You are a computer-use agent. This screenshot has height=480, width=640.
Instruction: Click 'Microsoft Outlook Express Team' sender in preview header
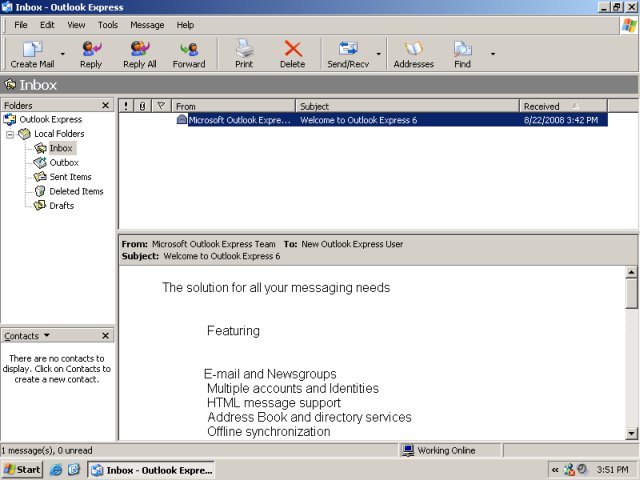[x=213, y=244]
